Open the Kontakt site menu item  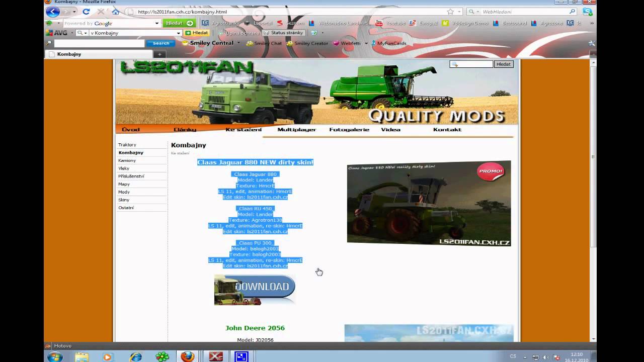[447, 130]
